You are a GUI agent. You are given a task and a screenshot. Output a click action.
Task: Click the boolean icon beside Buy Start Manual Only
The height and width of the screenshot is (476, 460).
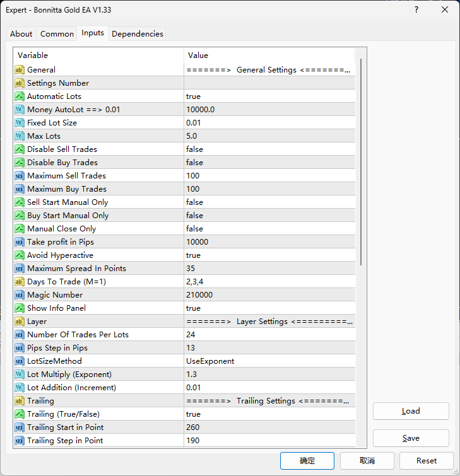pos(20,216)
